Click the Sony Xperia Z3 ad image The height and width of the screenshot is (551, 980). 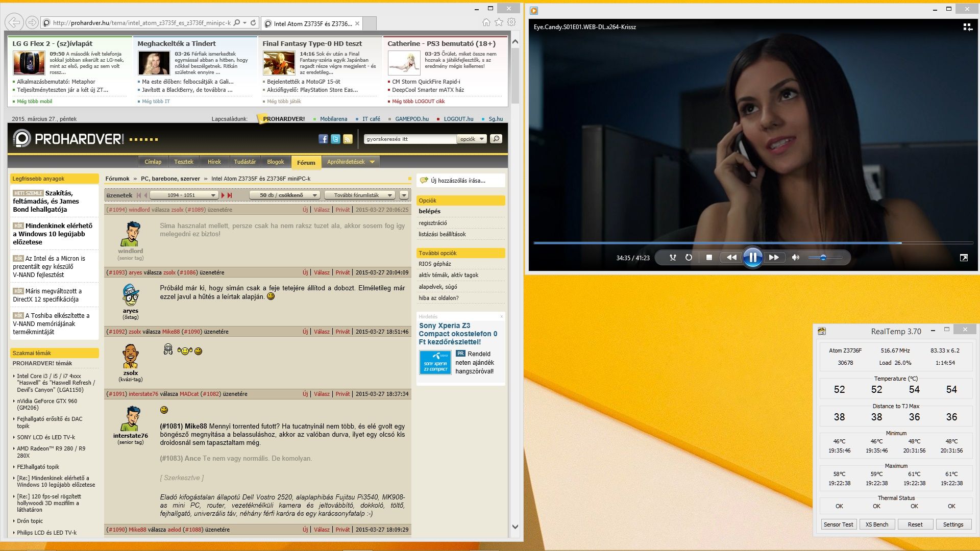coord(435,362)
